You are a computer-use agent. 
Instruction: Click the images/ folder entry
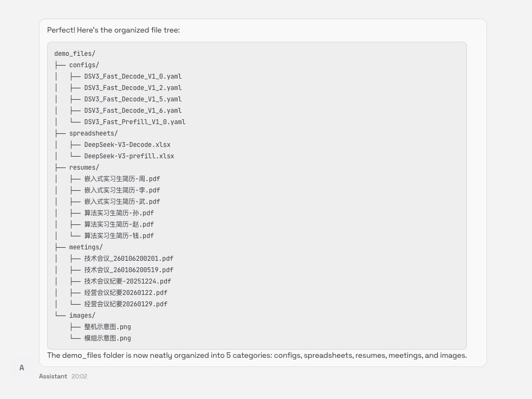click(82, 316)
